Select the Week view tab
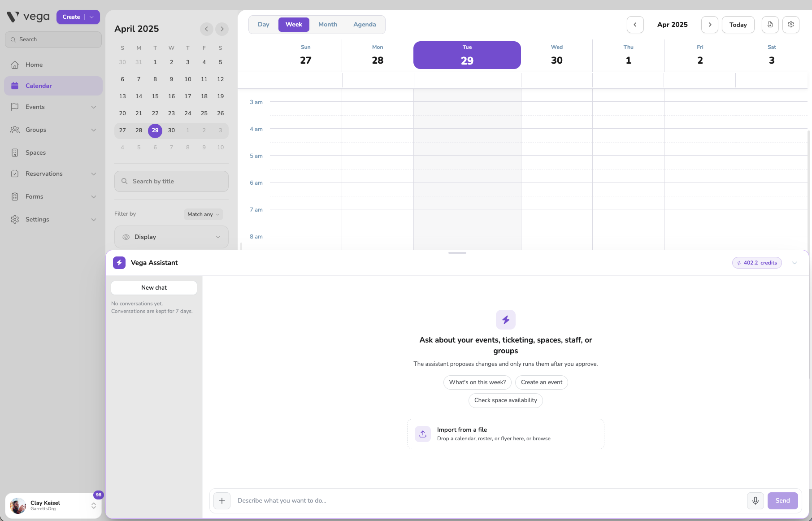This screenshot has width=812, height=521. click(x=294, y=24)
